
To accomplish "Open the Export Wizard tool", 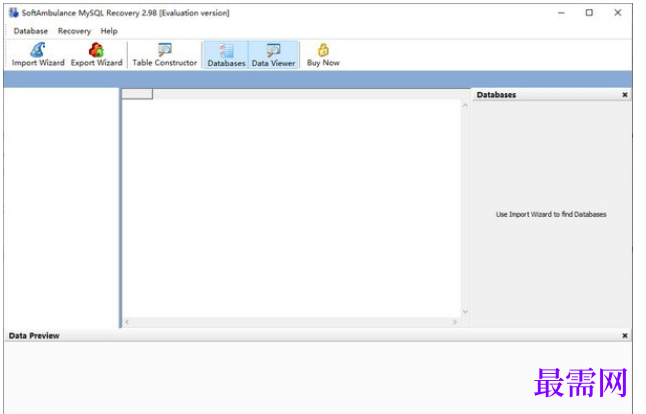I will click(x=96, y=55).
